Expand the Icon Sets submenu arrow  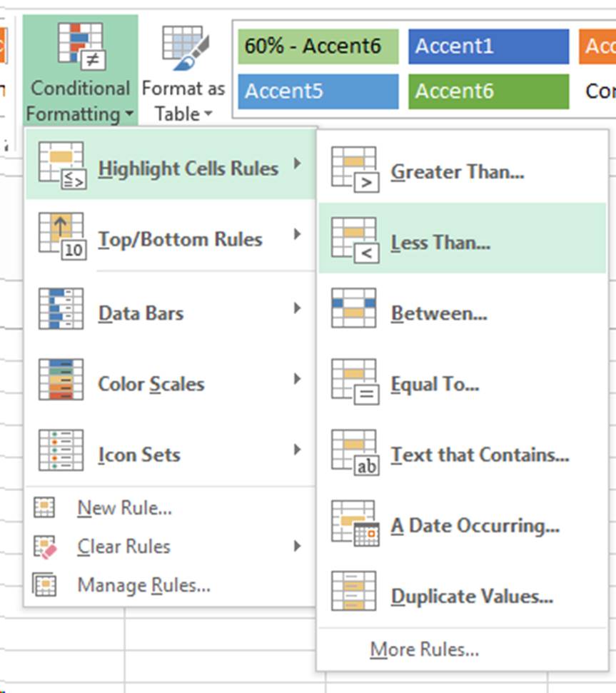(x=298, y=450)
